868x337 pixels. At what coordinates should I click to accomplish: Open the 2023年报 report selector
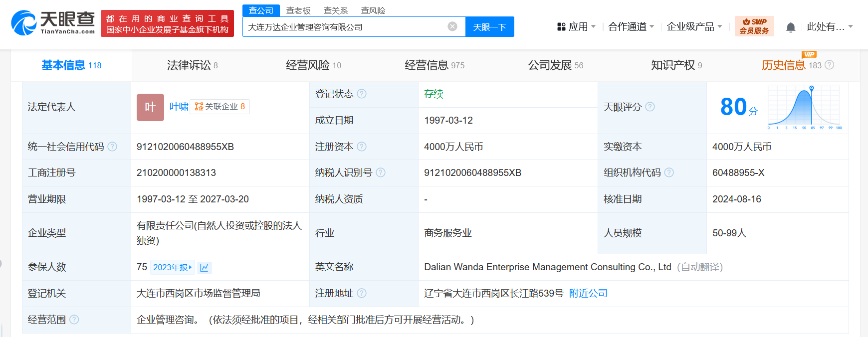click(172, 268)
